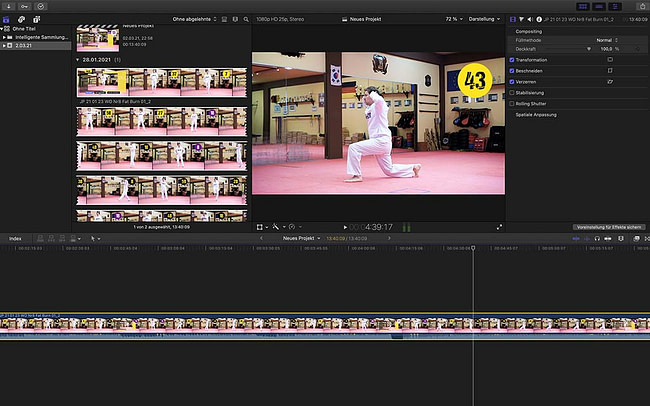Click the timeline playhead marker
The width and height of the screenshot is (650, 406).
(473, 248)
